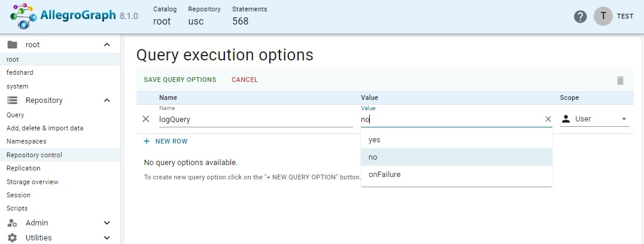The image size is (644, 244).
Task: Click the AllegroGraph logo icon
Action: (x=23, y=16)
